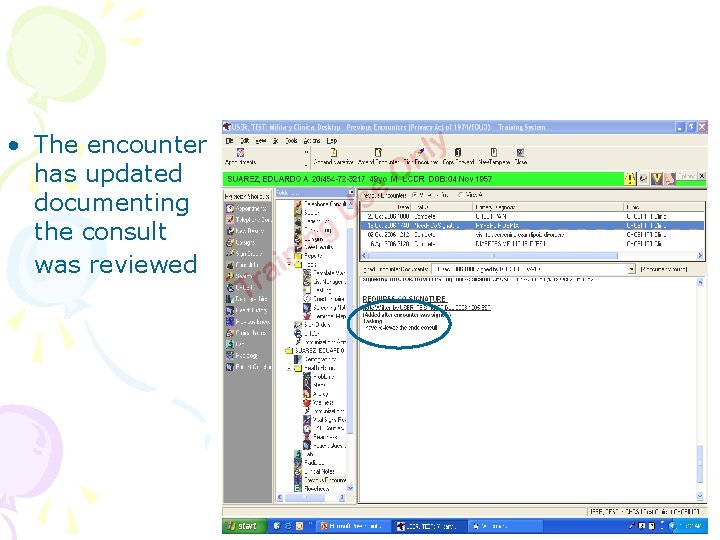
Task: Open Sign Orders in the shortcuts sidebar
Action: (244, 253)
